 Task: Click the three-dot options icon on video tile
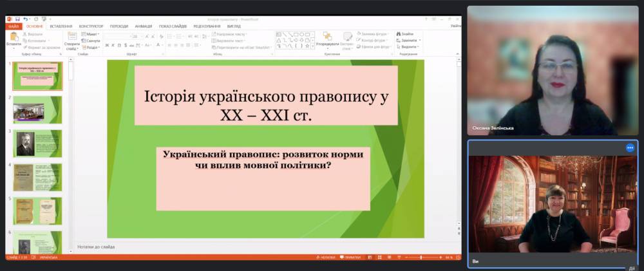[x=630, y=147]
